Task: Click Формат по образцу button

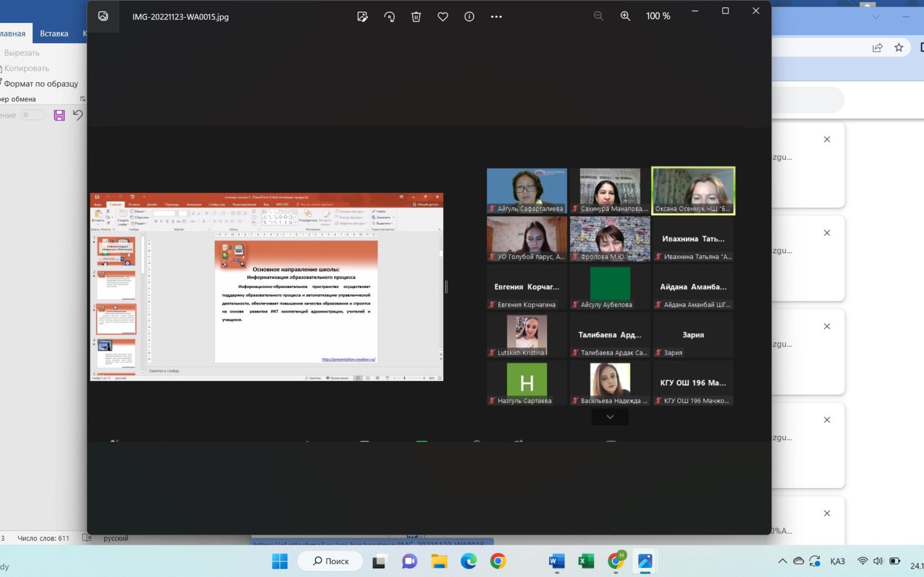Action: coord(40,84)
